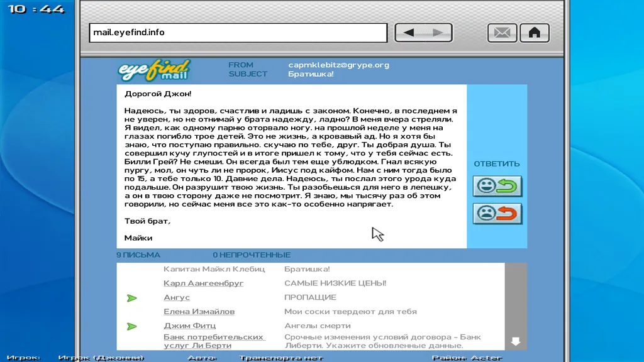Click the green arrow beside Джим Фитц

pos(131,326)
